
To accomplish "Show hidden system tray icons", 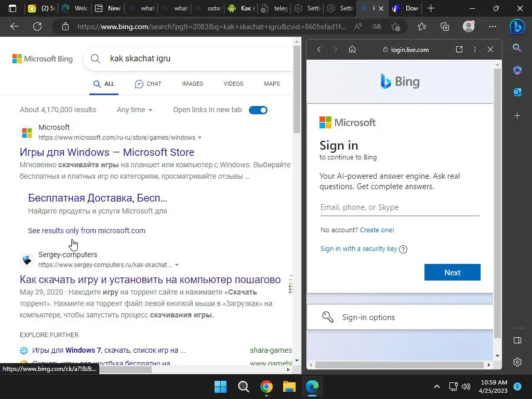I will (437, 387).
